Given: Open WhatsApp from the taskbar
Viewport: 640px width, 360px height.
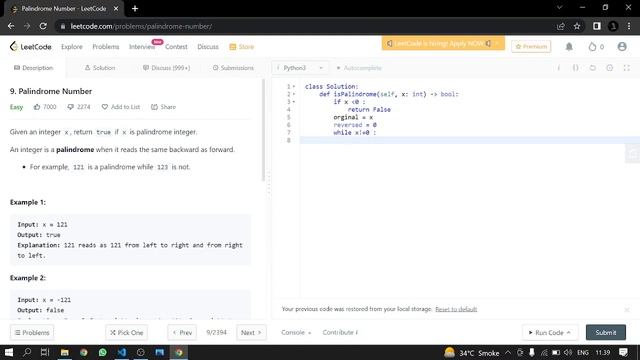Looking at the screenshot, I should click(102, 352).
